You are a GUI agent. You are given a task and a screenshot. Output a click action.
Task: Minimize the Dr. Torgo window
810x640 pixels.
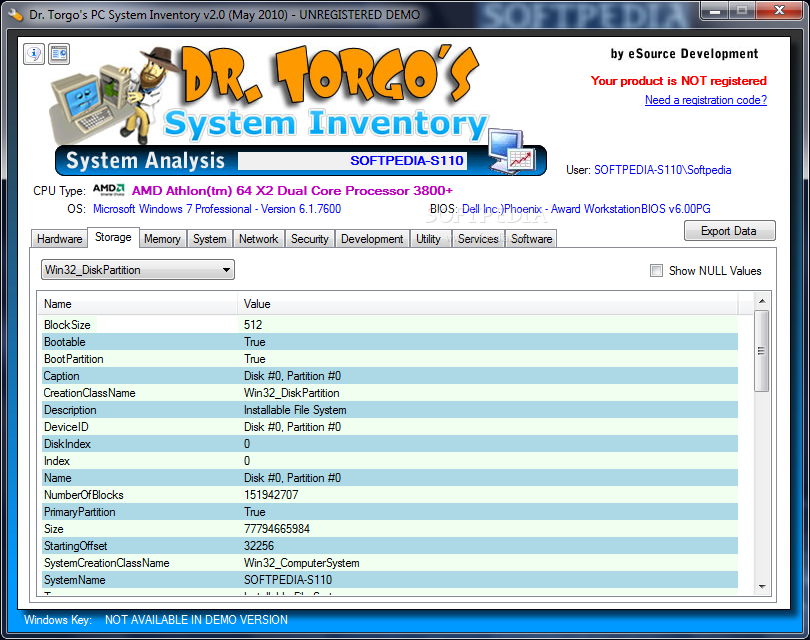(715, 10)
